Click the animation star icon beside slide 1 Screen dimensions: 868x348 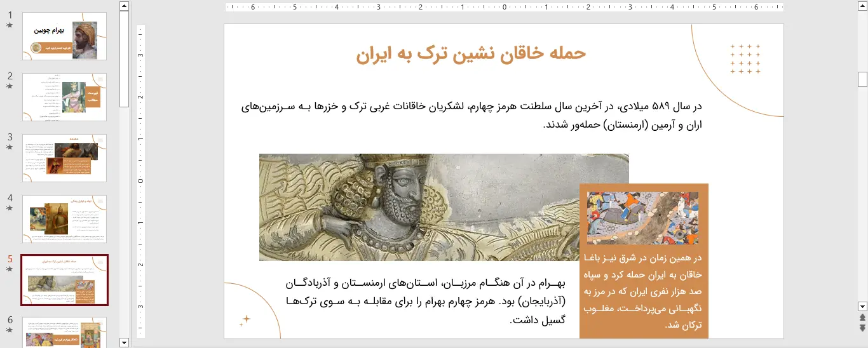10,25
